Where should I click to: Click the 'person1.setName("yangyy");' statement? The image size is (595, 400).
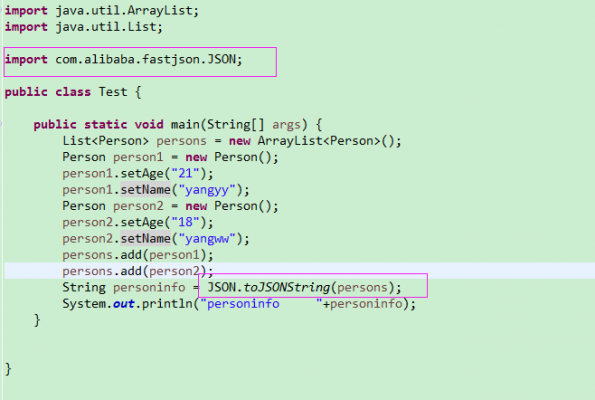(156, 190)
